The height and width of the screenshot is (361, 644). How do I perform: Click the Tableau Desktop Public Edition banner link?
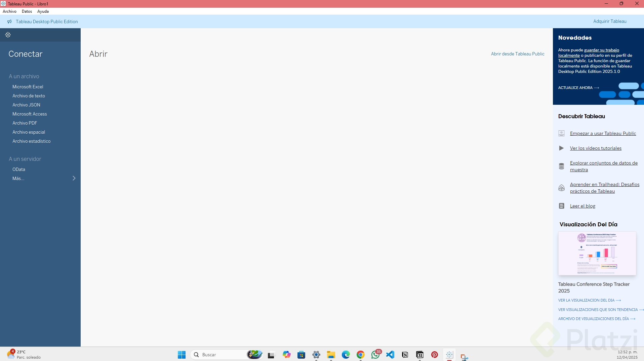click(47, 21)
